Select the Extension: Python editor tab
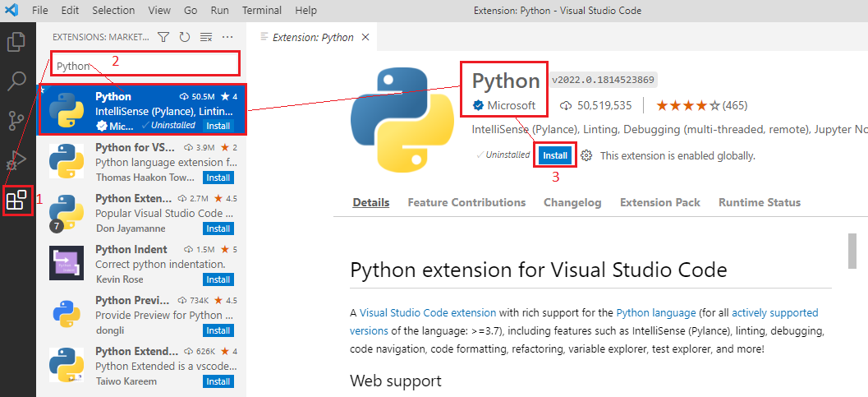 pyautogui.click(x=313, y=37)
